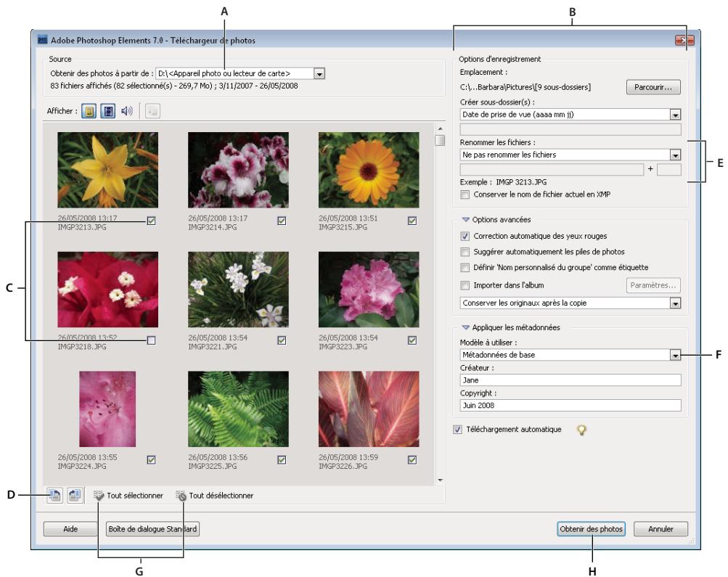This screenshot has width=728, height=577.
Task: Click the Tout sélectionner check-all icon
Action: tap(99, 495)
